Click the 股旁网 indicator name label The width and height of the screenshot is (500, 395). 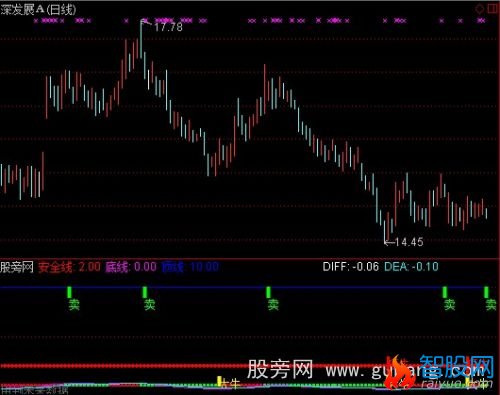17,267
